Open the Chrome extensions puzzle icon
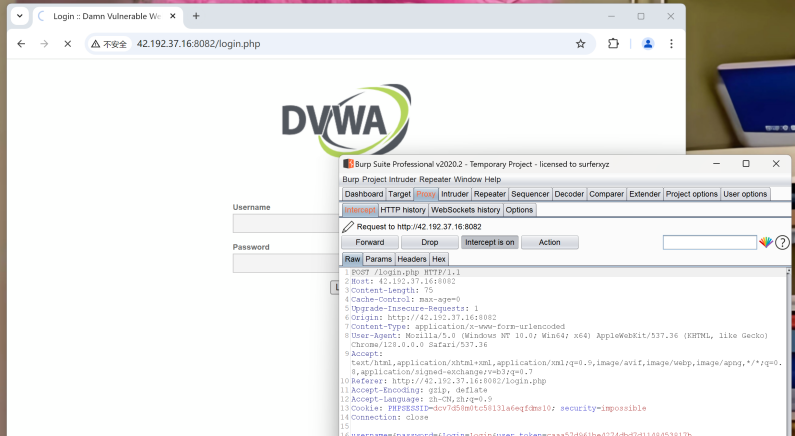 click(613, 44)
